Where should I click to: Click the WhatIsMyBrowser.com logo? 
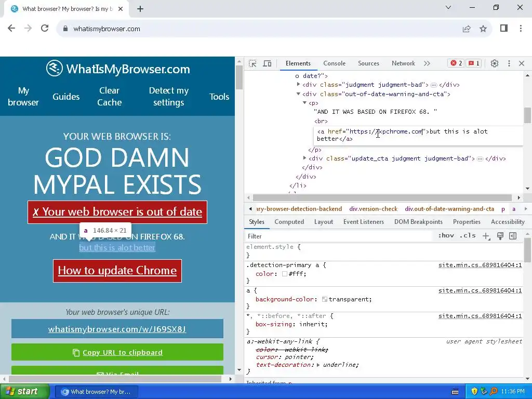pos(118,69)
